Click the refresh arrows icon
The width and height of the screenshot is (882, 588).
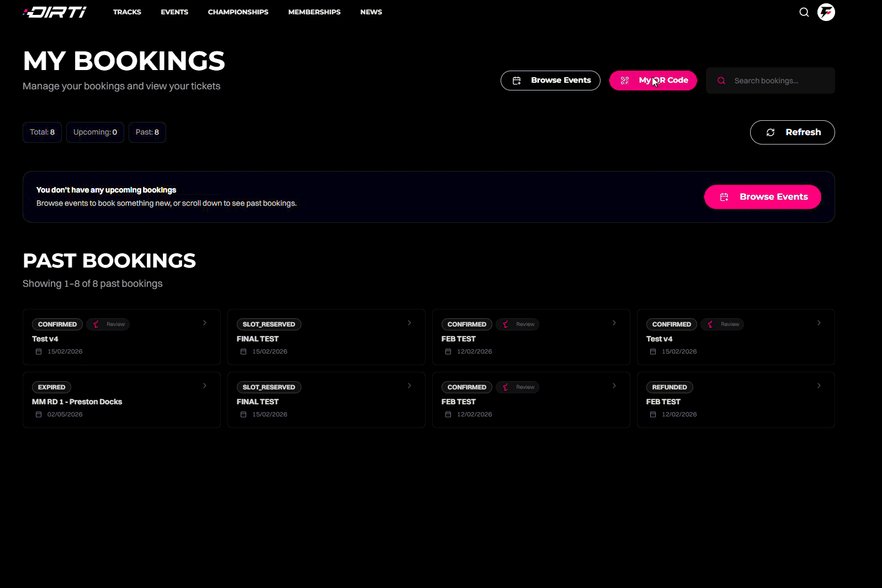[771, 132]
